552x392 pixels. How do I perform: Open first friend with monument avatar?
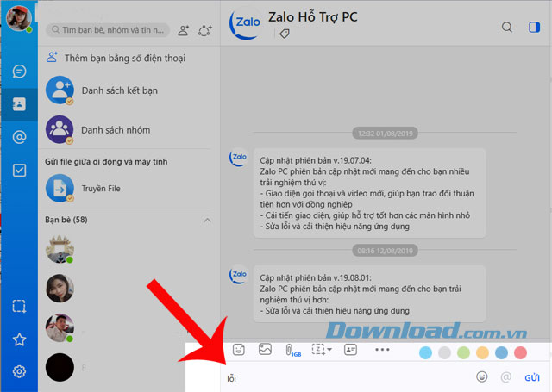[x=60, y=249]
